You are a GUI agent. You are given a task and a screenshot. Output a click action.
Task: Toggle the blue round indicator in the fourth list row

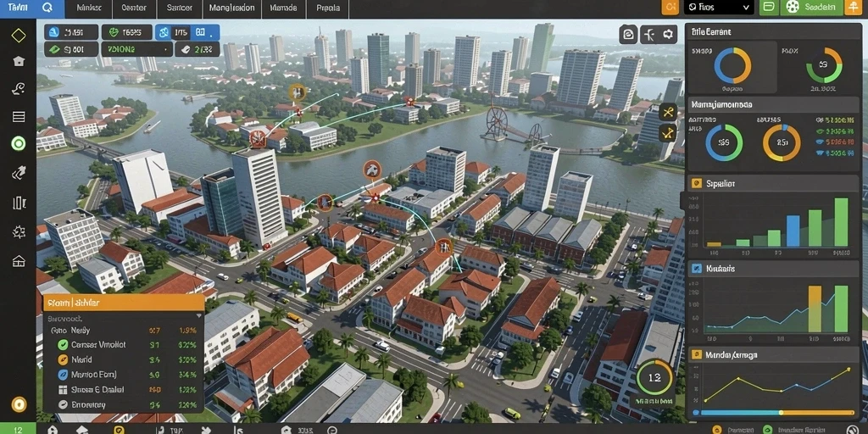pos(63,375)
